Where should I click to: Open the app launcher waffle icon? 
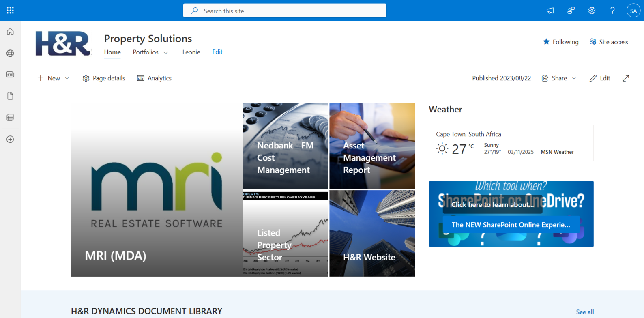(10, 11)
